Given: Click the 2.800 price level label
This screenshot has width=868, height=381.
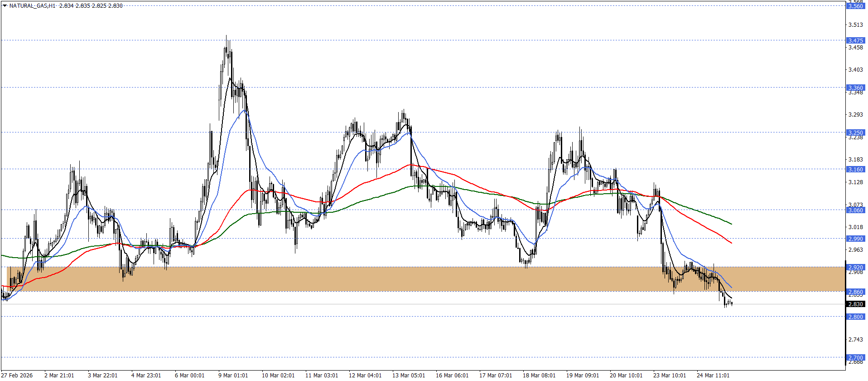Looking at the screenshot, I should pos(855,317).
